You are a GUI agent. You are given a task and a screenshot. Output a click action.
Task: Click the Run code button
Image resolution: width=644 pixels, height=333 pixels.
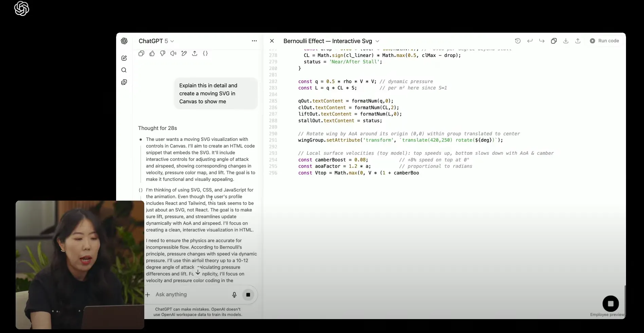pyautogui.click(x=604, y=41)
